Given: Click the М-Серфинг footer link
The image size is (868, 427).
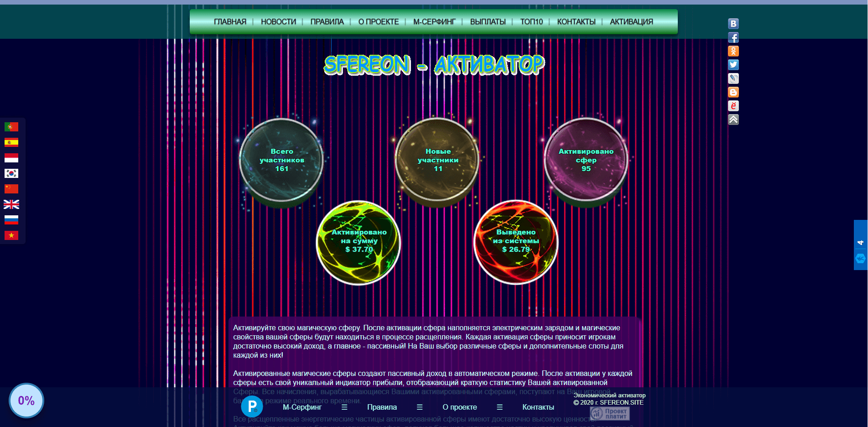Looking at the screenshot, I should click(302, 407).
